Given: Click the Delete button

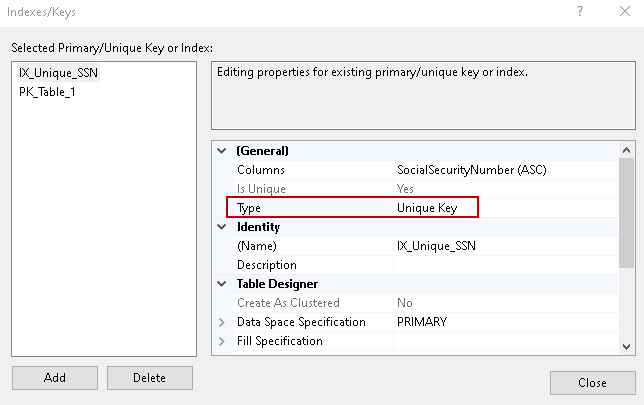Looking at the screenshot, I should [x=149, y=378].
